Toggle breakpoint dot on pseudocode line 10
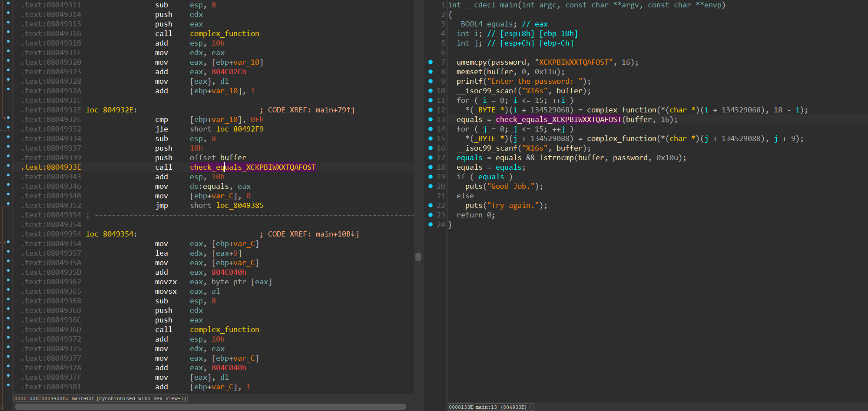 431,91
